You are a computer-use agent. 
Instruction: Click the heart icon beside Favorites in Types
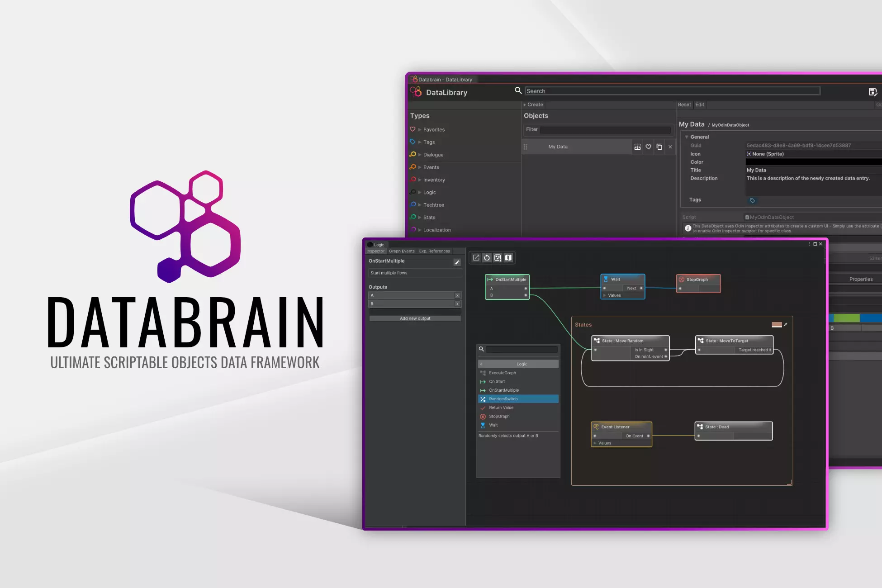(x=413, y=129)
